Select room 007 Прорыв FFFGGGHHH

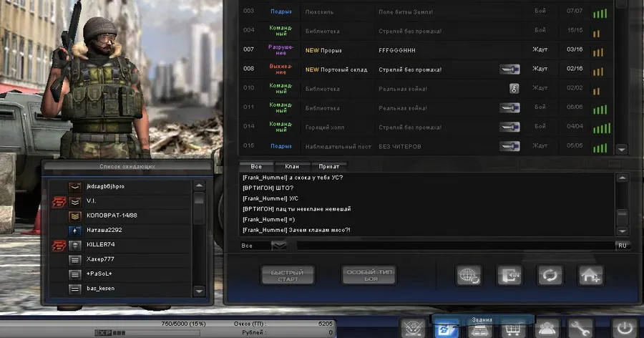point(426,50)
